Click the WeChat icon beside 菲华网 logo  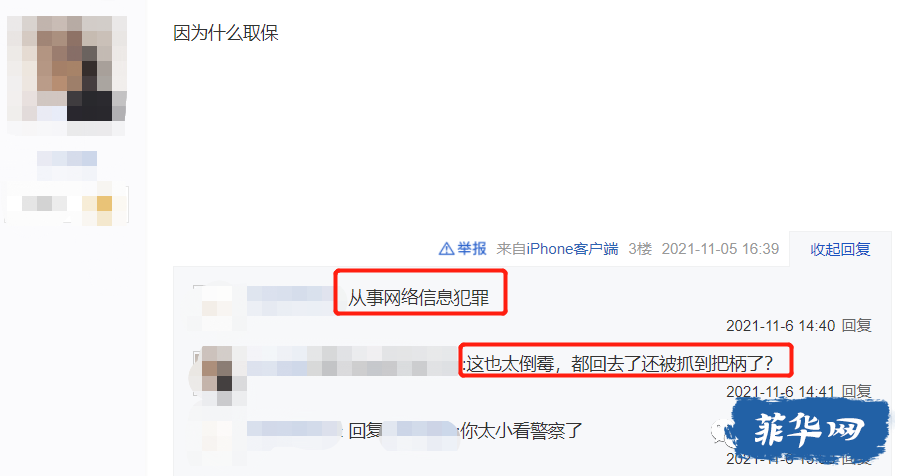[x=720, y=432]
